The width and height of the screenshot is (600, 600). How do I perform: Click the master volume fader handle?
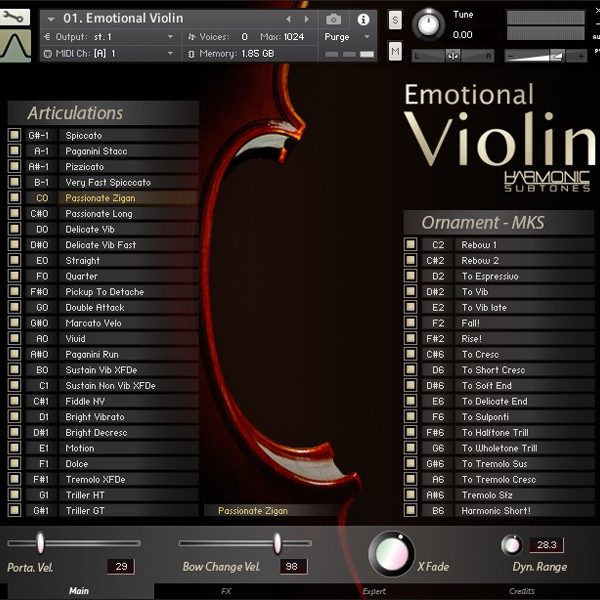pyautogui.click(x=557, y=56)
